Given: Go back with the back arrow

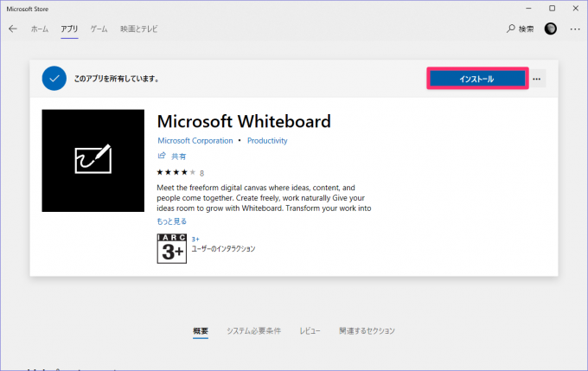Looking at the screenshot, I should click(x=13, y=29).
